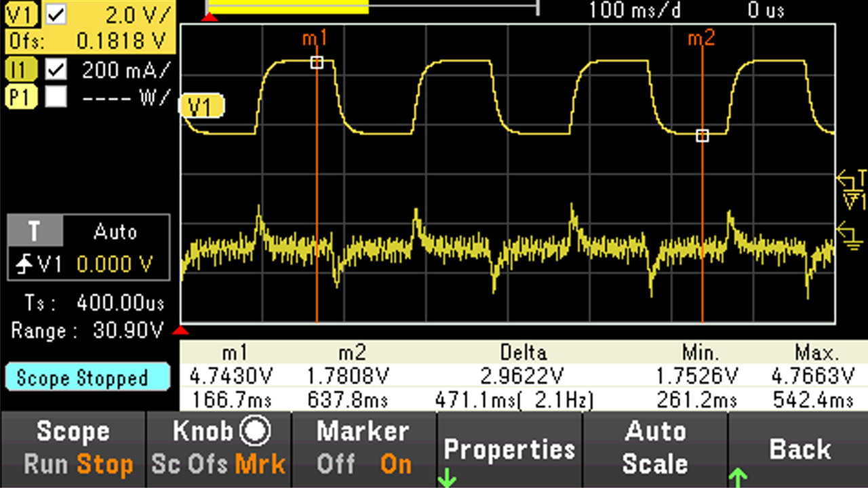The image size is (868, 488).
Task: Open Properties via its green down arrow
Action: (447, 477)
